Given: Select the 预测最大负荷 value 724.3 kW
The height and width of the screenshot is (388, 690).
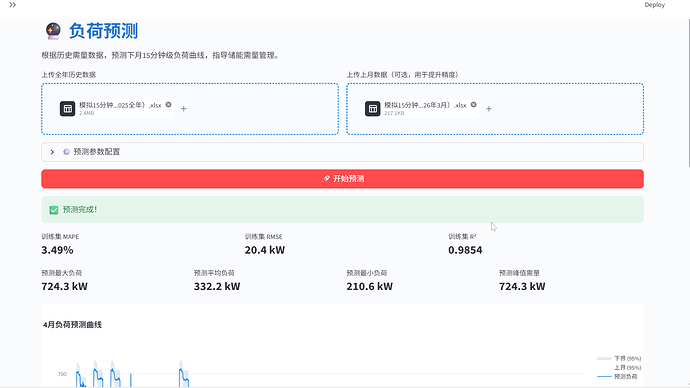Looking at the screenshot, I should click(x=64, y=286).
